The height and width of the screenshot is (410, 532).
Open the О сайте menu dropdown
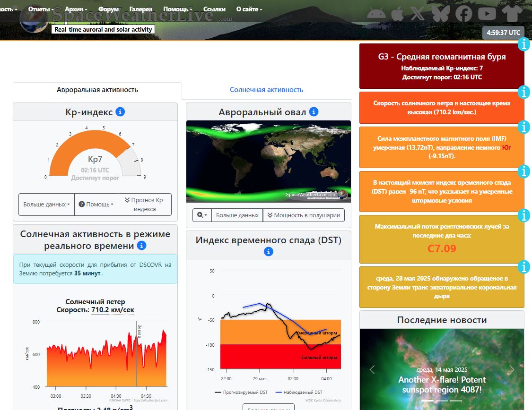click(249, 9)
